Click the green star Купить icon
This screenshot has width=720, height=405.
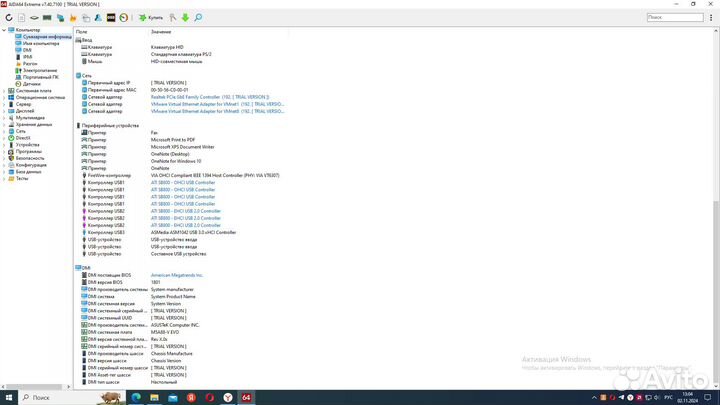[x=143, y=18]
